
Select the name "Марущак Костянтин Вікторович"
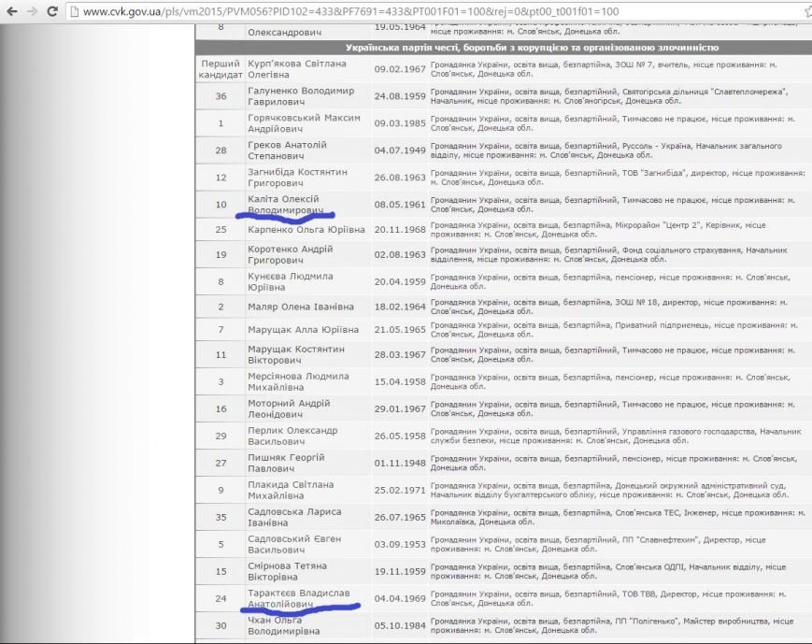click(295, 354)
